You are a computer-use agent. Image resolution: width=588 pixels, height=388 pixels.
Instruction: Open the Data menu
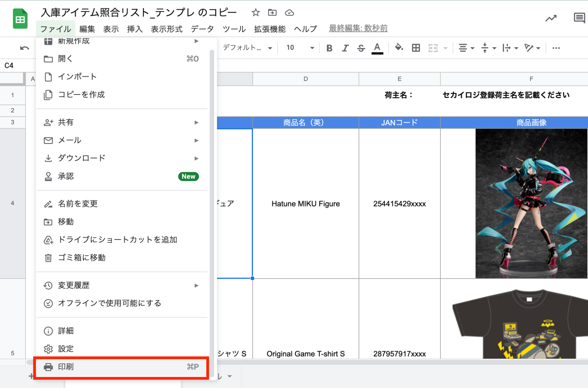pos(202,29)
